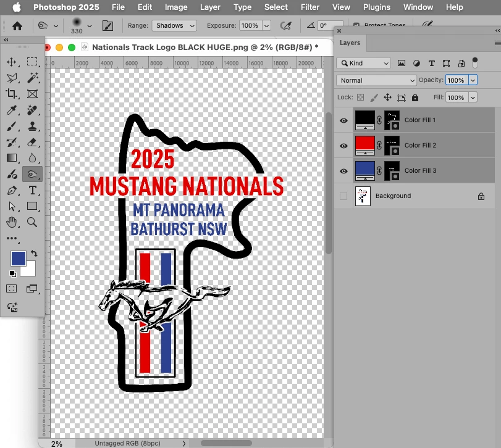Switch to the Layers tab

point(350,43)
